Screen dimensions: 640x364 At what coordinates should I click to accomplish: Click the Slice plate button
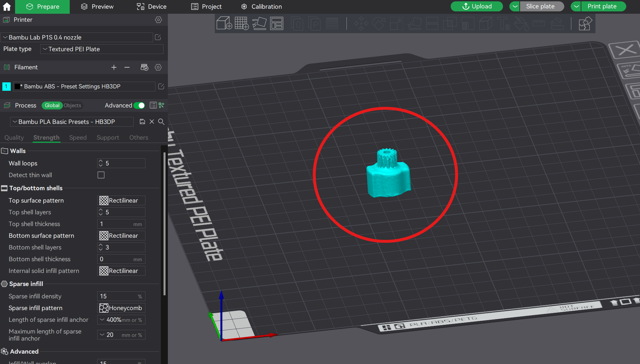(541, 6)
